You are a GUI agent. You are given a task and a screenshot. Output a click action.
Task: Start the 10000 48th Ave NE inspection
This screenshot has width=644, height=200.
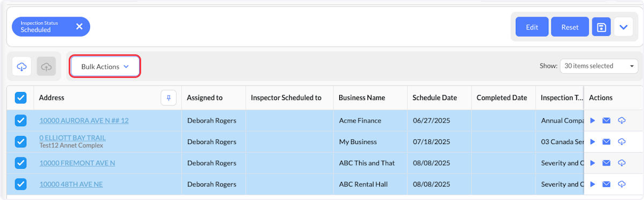(592, 184)
